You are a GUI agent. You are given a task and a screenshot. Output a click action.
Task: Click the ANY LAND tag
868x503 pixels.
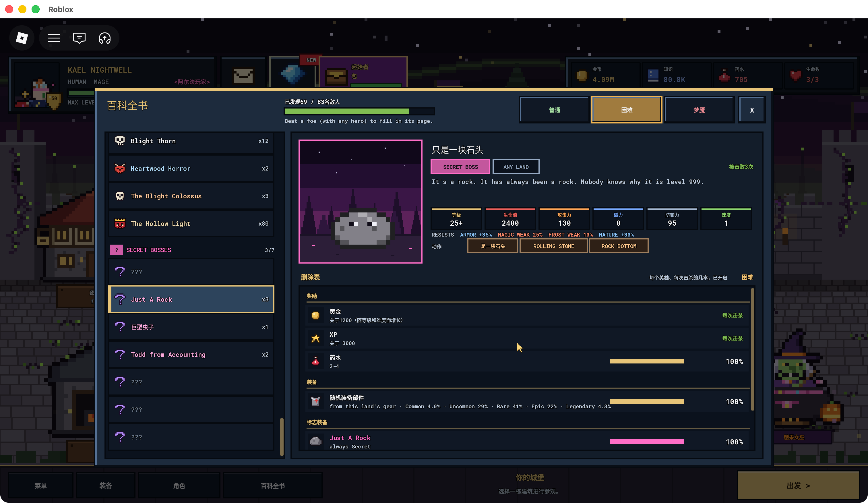click(x=516, y=167)
